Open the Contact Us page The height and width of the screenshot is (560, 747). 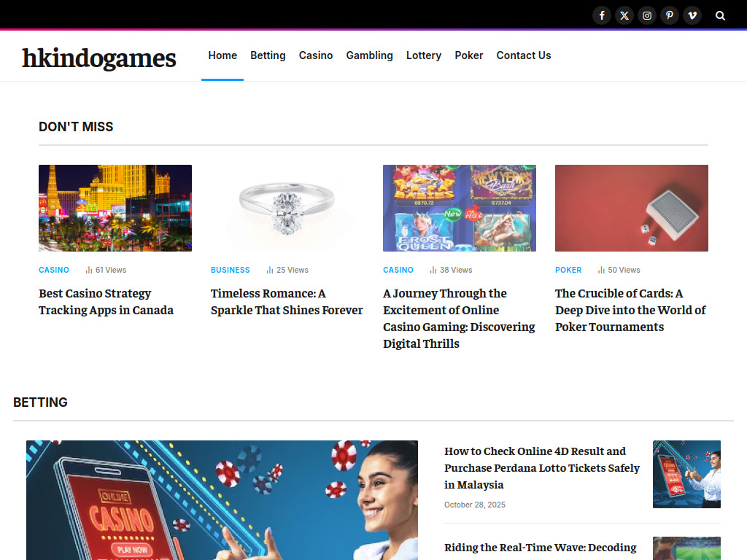click(524, 55)
